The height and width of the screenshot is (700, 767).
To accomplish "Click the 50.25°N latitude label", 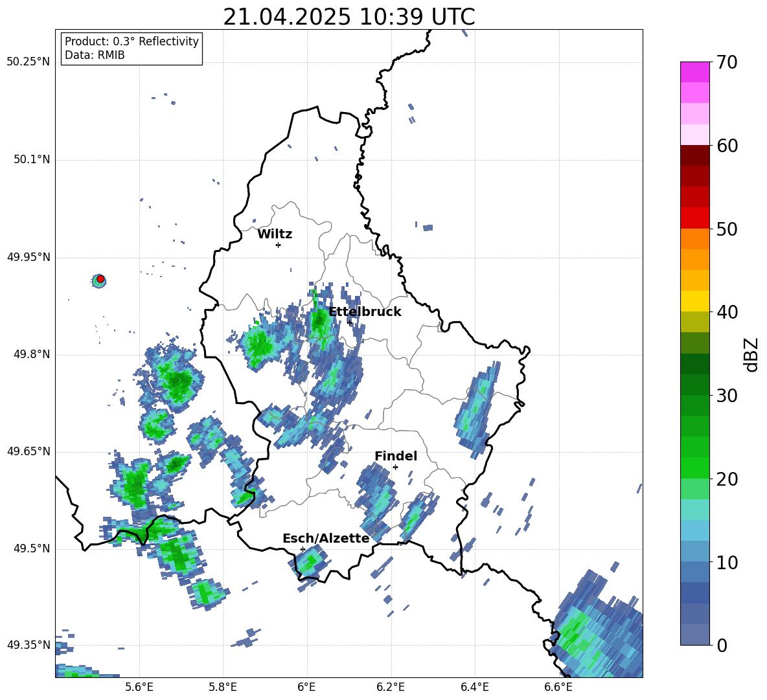I will (x=29, y=62).
